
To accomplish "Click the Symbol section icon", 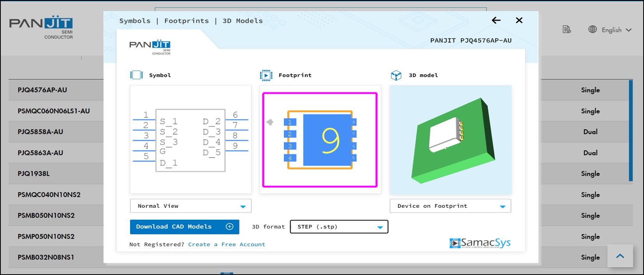I will point(136,75).
